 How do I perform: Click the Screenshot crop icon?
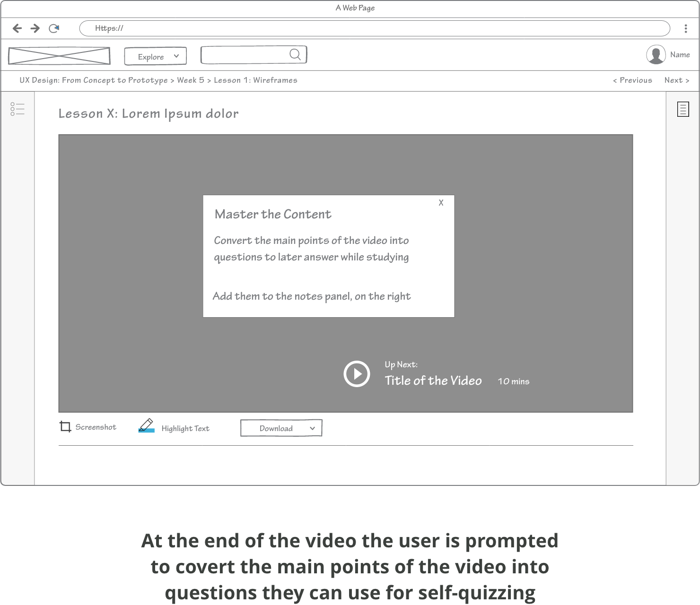point(65,427)
